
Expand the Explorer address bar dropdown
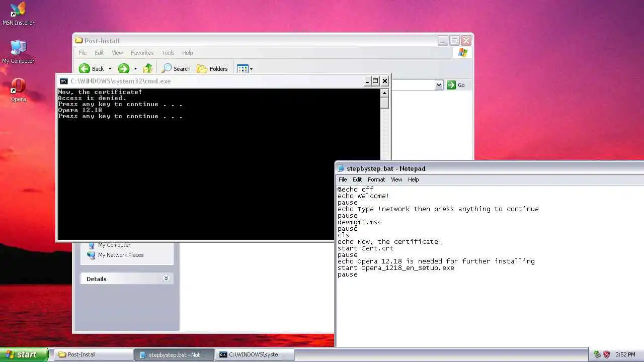(x=439, y=85)
